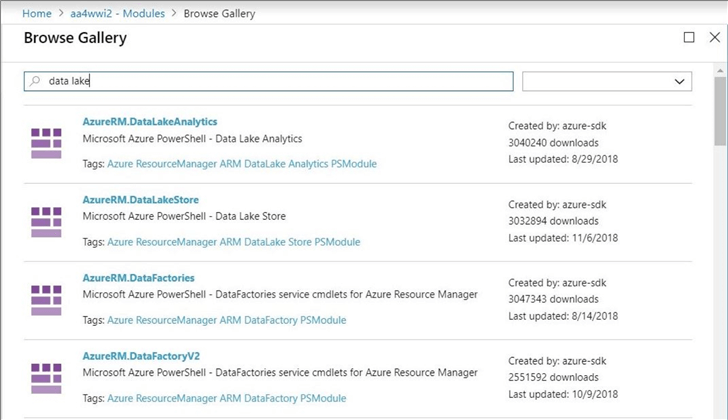Open the filter dropdown beside search
This screenshot has height=420, width=728.
click(607, 82)
